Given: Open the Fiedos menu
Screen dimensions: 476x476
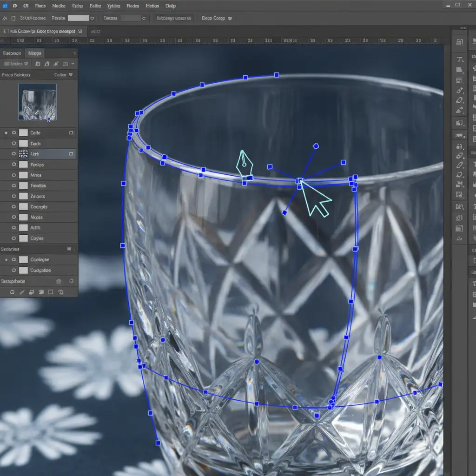Looking at the screenshot, I should pyautogui.click(x=133, y=6).
